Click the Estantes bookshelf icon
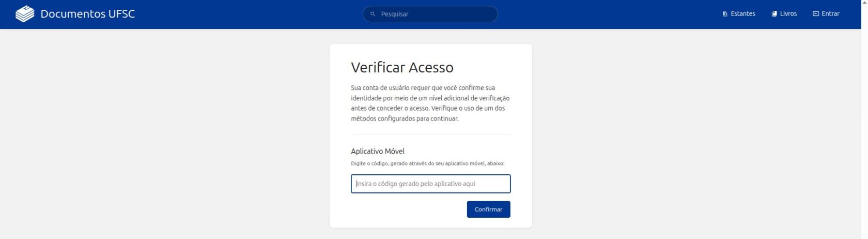 click(x=725, y=14)
